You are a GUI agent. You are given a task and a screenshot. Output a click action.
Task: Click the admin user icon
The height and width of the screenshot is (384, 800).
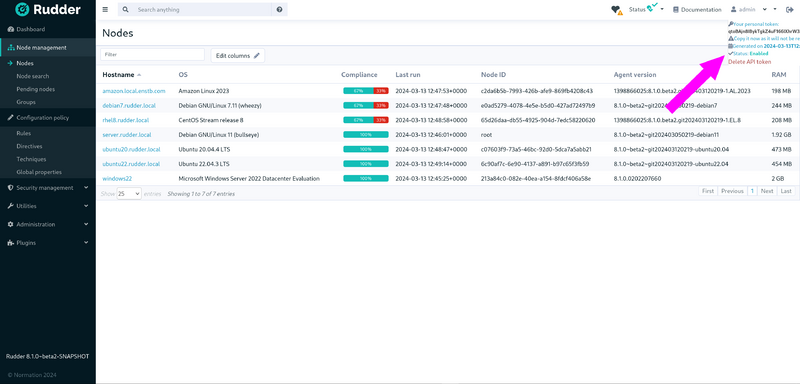734,10
